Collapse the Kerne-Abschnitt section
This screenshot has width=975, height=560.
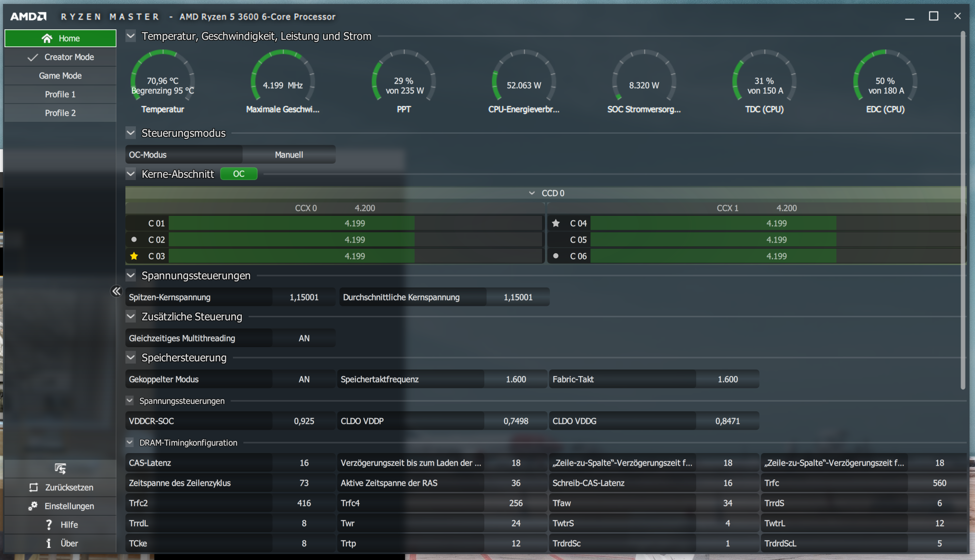pos(131,174)
